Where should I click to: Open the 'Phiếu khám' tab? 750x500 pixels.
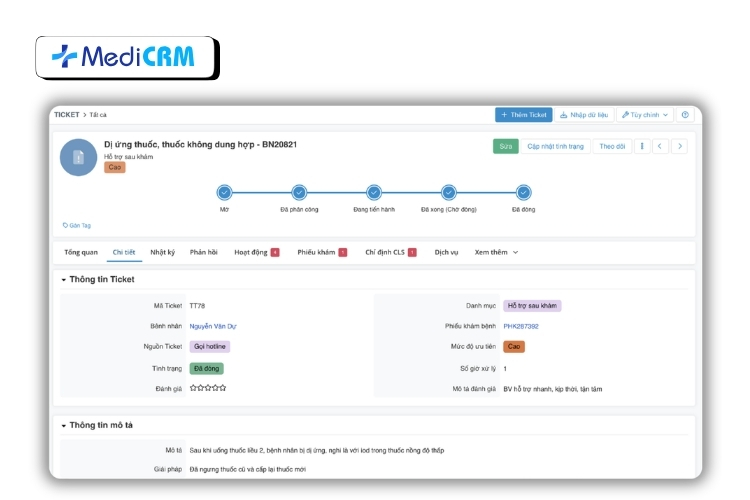pos(321,252)
